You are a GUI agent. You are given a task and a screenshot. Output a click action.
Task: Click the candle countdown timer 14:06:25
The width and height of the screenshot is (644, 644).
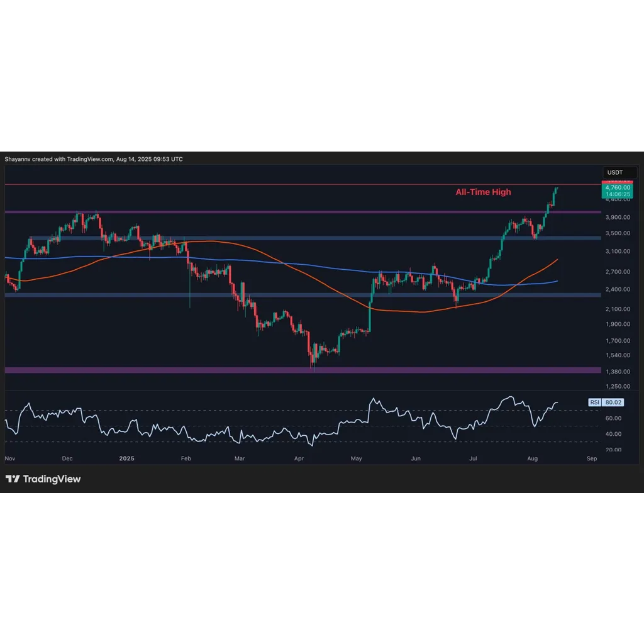(618, 194)
